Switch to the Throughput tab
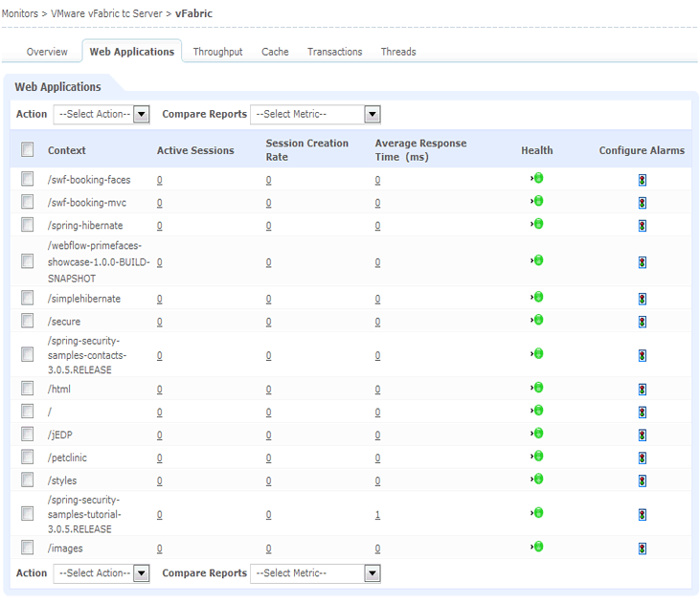The width and height of the screenshot is (700, 603). click(x=217, y=52)
